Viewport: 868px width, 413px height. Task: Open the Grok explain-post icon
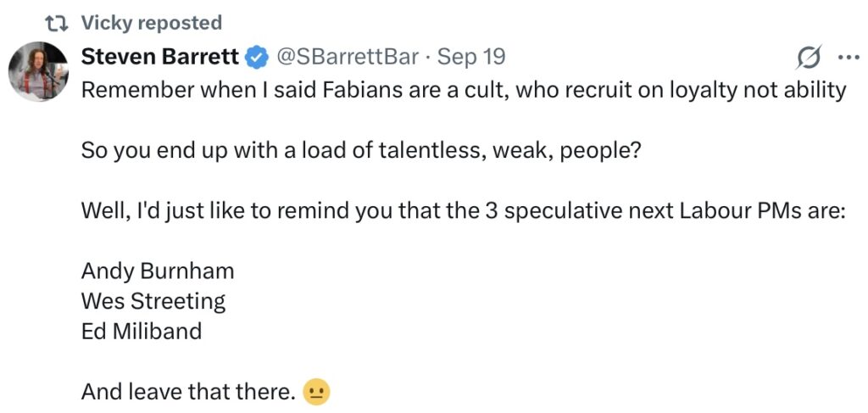click(809, 58)
